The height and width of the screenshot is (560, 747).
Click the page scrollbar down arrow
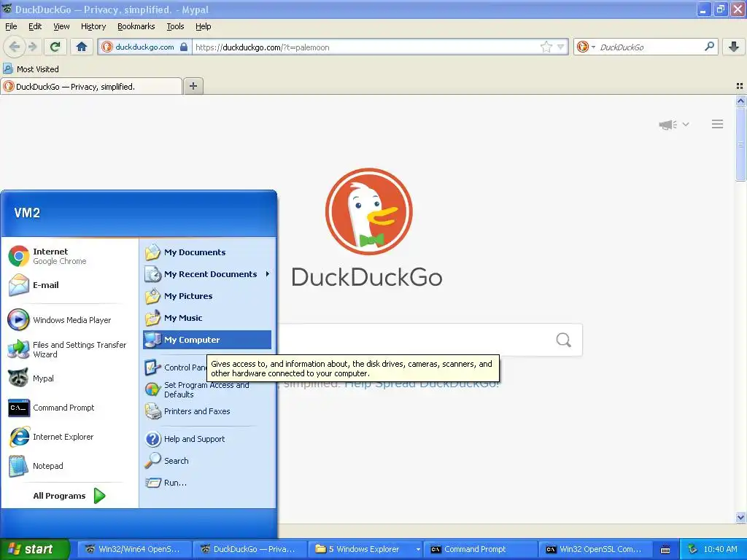(x=741, y=517)
